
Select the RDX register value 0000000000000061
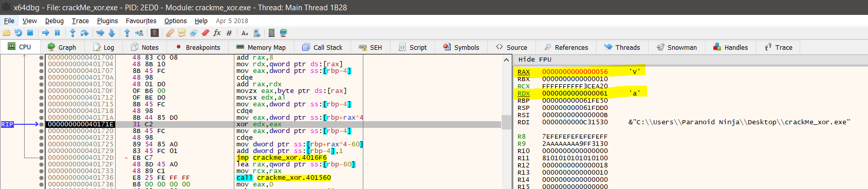pyautogui.click(x=575, y=93)
